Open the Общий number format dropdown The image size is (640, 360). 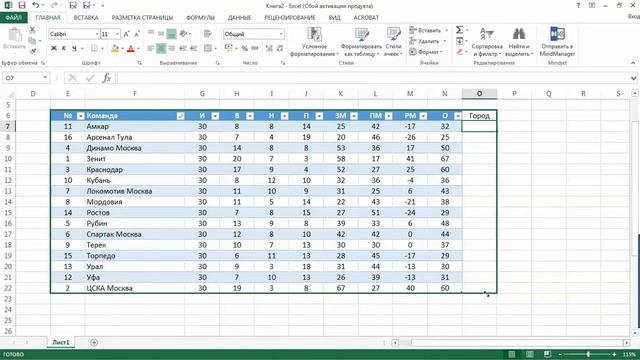tap(281, 34)
